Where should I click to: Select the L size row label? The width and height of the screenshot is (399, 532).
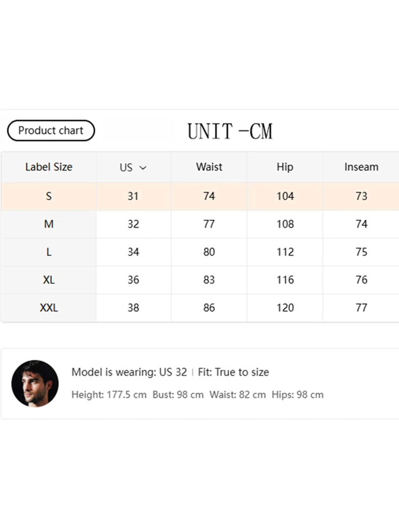49,252
